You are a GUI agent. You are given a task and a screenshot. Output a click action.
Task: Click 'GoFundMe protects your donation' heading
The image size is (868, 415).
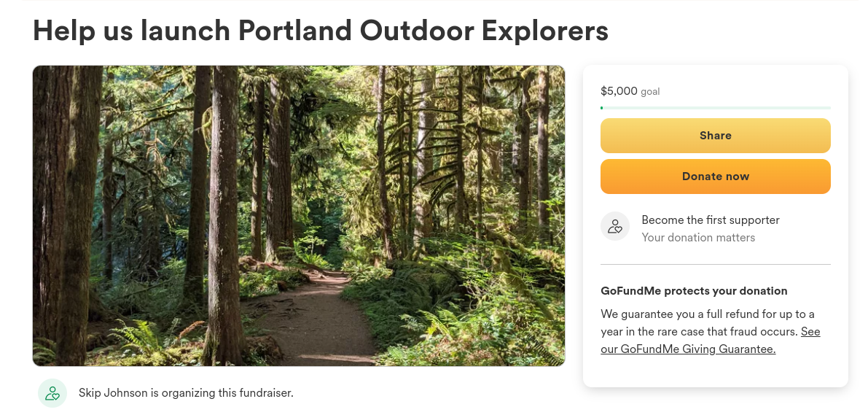coord(693,291)
